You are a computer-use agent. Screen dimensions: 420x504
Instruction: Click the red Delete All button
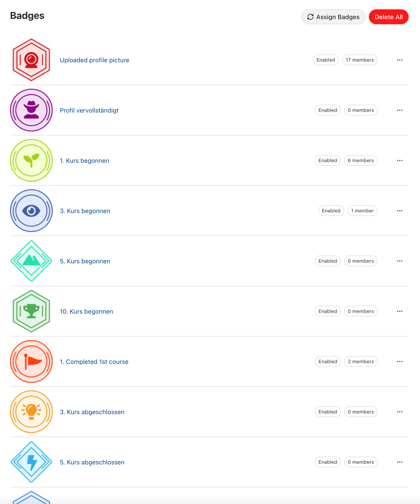click(388, 17)
